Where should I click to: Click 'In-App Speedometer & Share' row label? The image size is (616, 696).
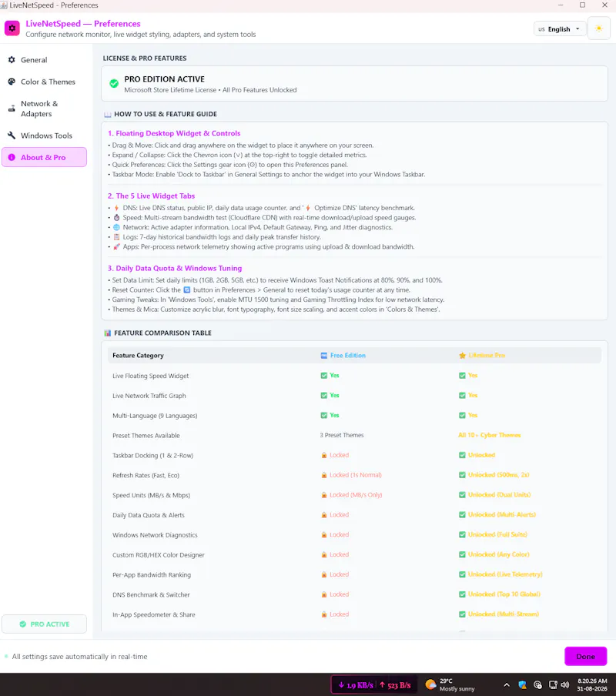click(x=154, y=614)
